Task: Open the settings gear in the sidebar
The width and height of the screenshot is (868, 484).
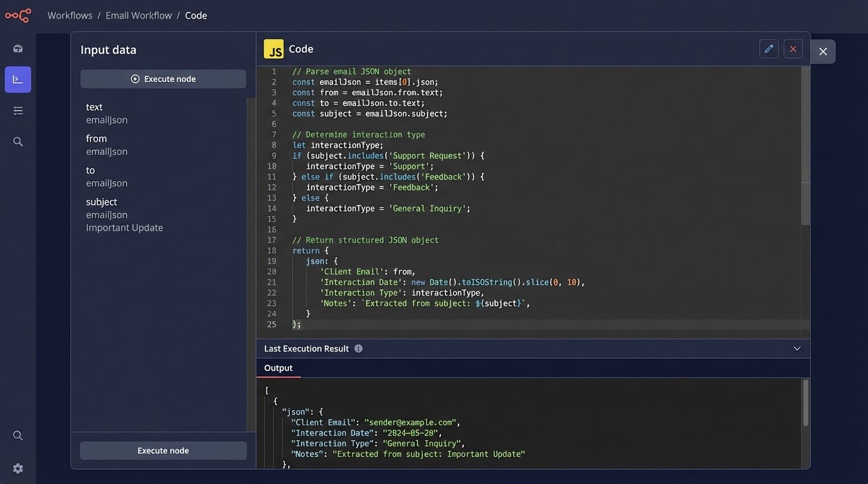Action: [18, 468]
